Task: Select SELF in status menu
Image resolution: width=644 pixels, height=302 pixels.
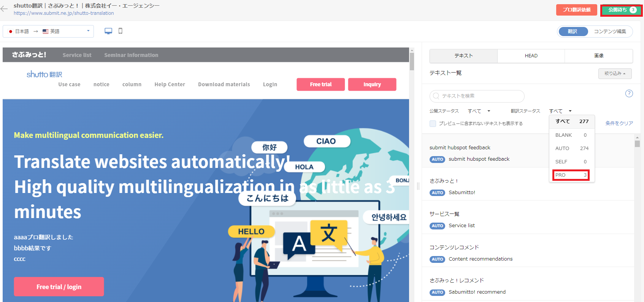Action: [x=572, y=162]
